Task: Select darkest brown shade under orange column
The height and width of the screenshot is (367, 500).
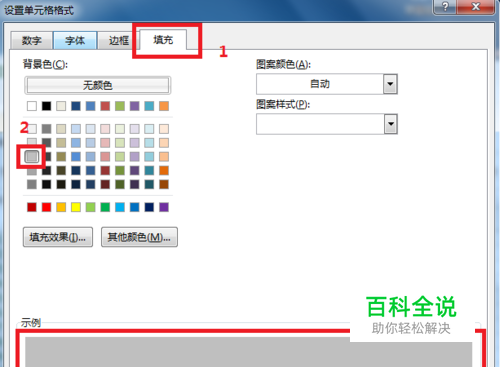Action: click(164, 184)
